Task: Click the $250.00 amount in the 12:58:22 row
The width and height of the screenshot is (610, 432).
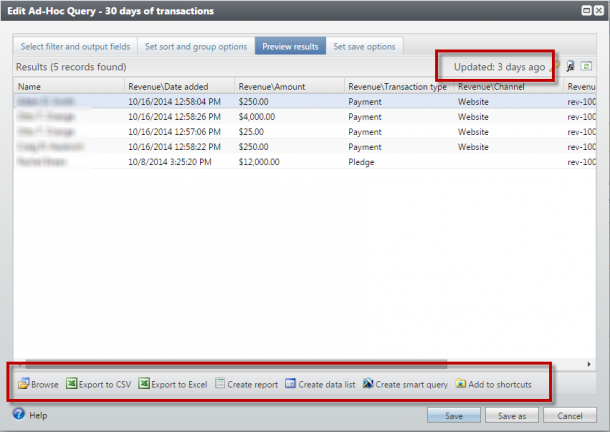Action: coord(253,147)
